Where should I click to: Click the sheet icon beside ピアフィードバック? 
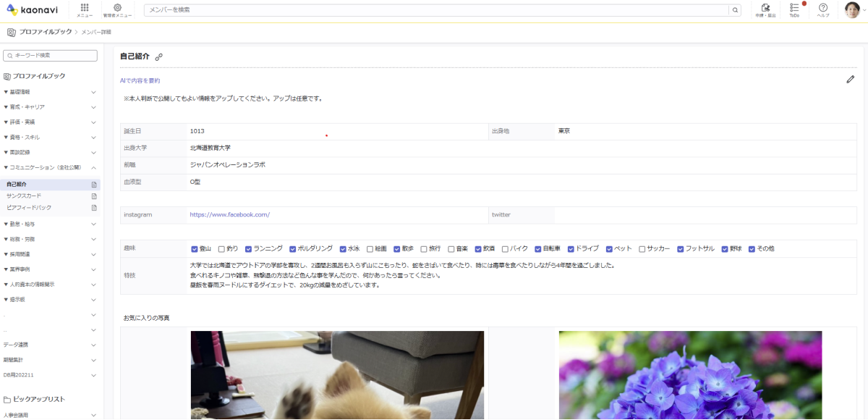[94, 208]
